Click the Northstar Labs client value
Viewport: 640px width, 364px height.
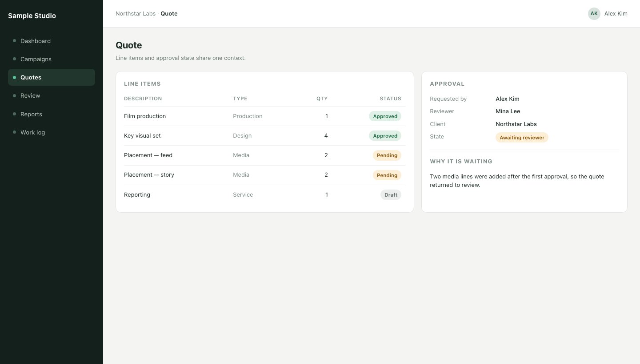[x=516, y=124]
